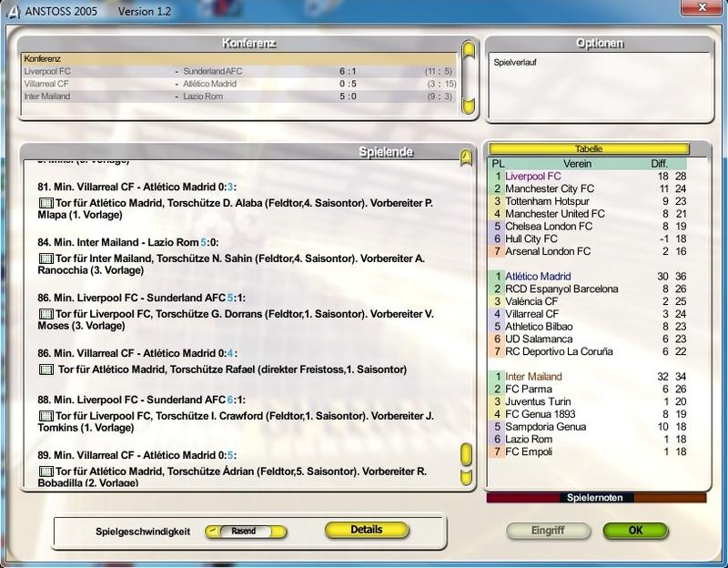728x568 pixels.
Task: Select Inter Mailand - Lazio Rom match row
Action: point(238,96)
